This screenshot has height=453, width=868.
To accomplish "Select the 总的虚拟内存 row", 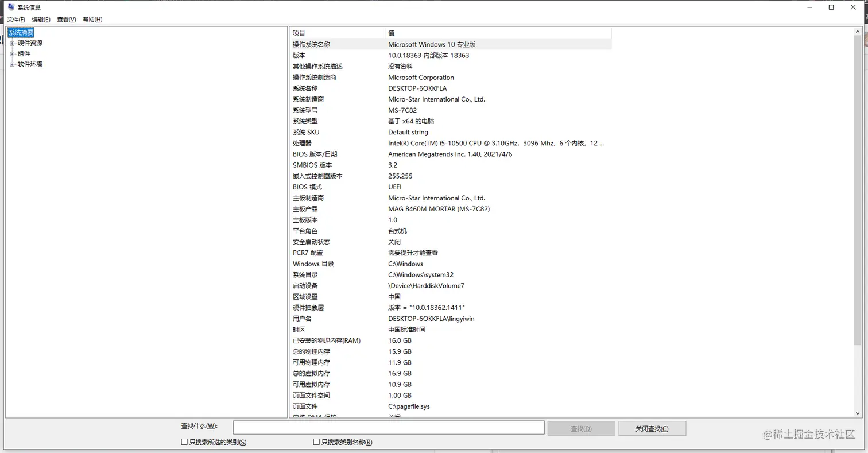I will click(451, 373).
